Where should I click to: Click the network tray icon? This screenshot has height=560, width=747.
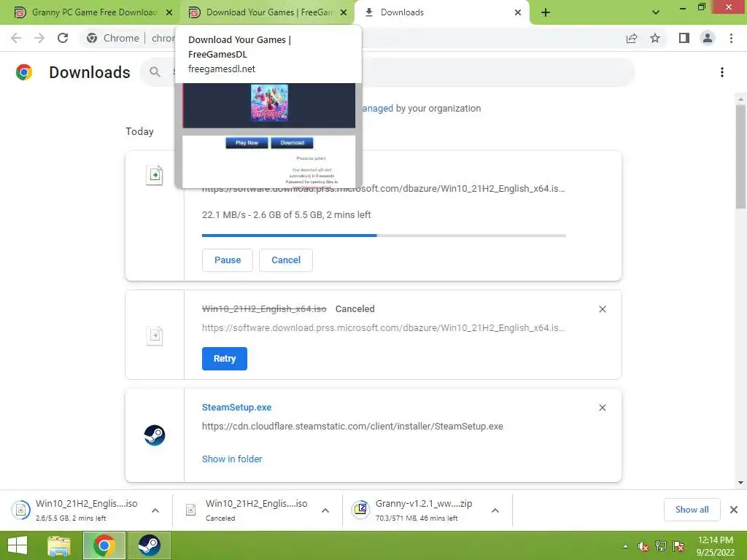[x=661, y=546]
